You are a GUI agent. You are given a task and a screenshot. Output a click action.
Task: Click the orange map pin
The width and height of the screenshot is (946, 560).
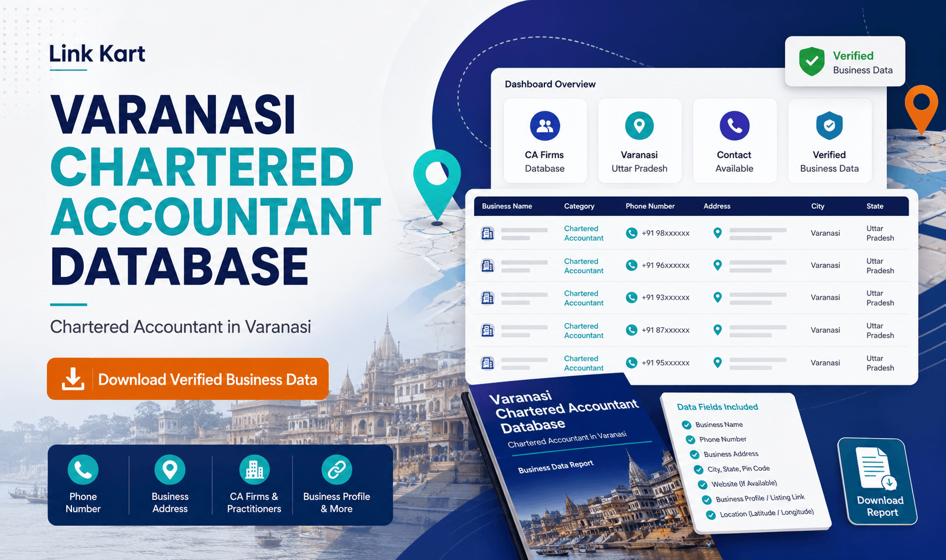click(x=921, y=109)
